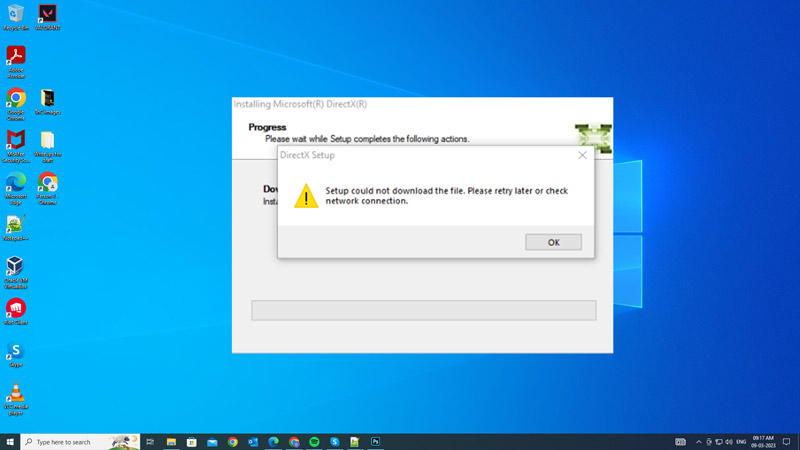The width and height of the screenshot is (800, 450).
Task: Open Task View from the taskbar
Action: [x=150, y=442]
